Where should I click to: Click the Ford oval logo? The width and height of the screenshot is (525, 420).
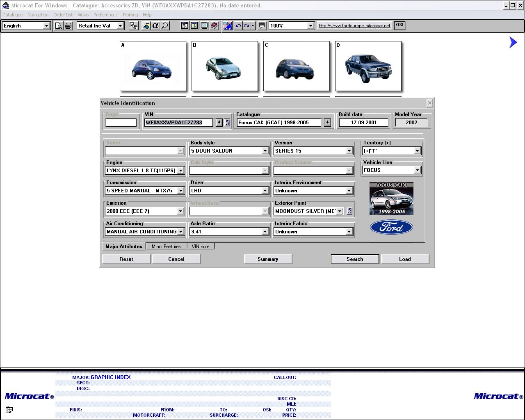(x=391, y=227)
